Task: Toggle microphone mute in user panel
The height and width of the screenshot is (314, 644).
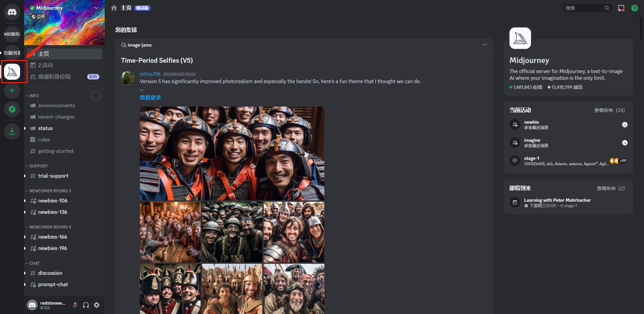Action: [75, 305]
